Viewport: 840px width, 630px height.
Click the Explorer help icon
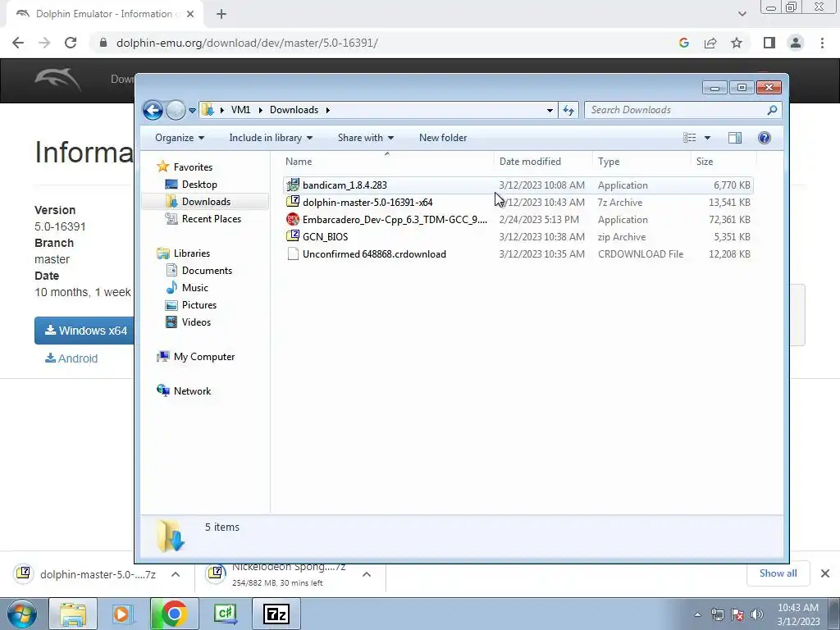click(765, 138)
